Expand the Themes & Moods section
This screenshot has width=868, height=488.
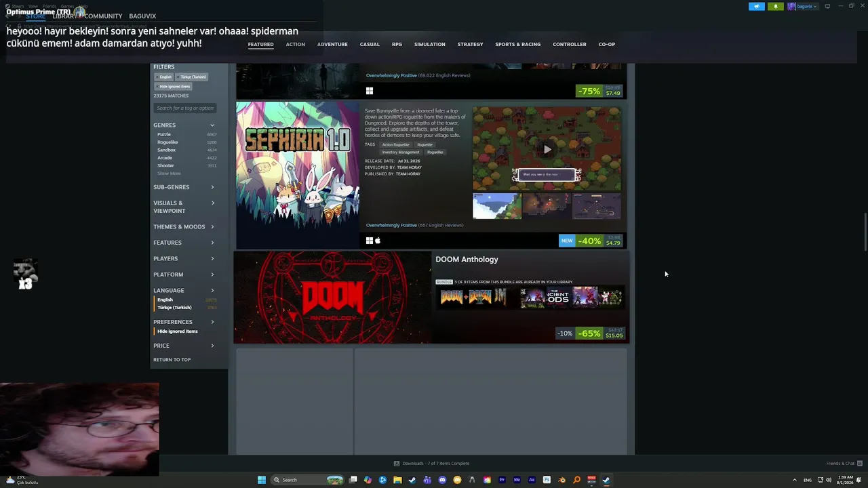(184, 227)
